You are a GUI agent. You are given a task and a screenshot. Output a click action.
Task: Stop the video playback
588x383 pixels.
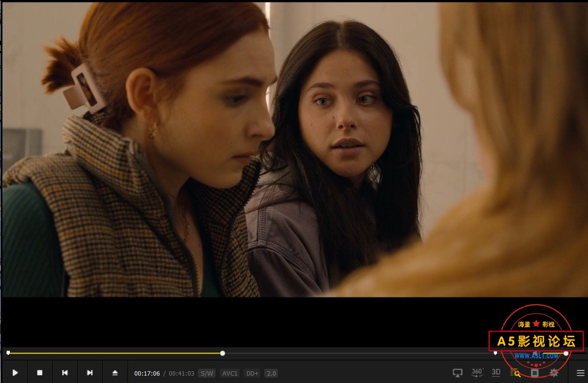pyautogui.click(x=40, y=373)
